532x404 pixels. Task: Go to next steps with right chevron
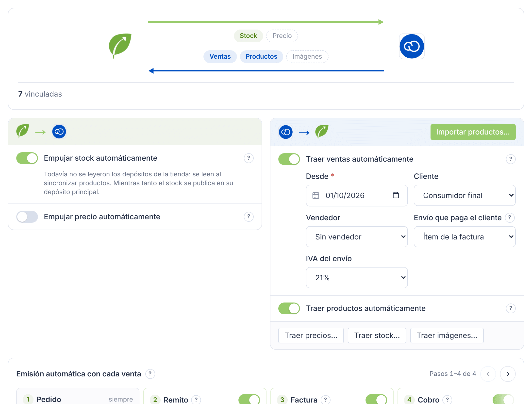coord(508,374)
